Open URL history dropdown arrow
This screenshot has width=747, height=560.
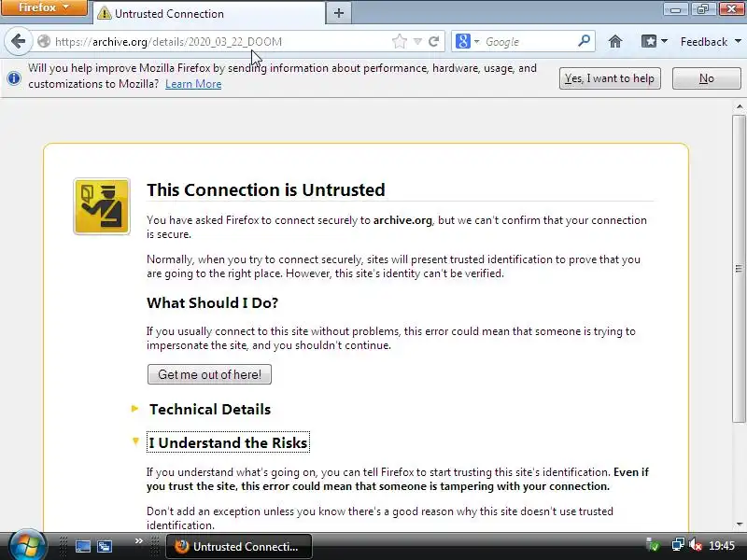(417, 41)
